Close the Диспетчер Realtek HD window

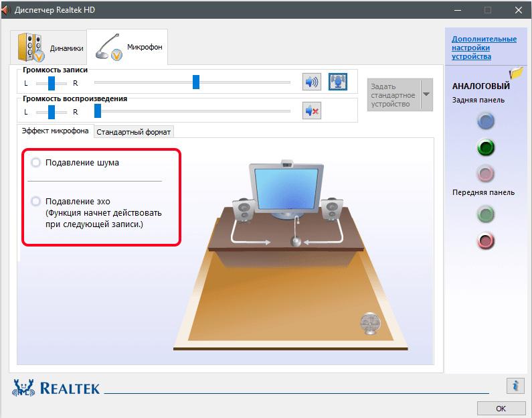point(519,10)
